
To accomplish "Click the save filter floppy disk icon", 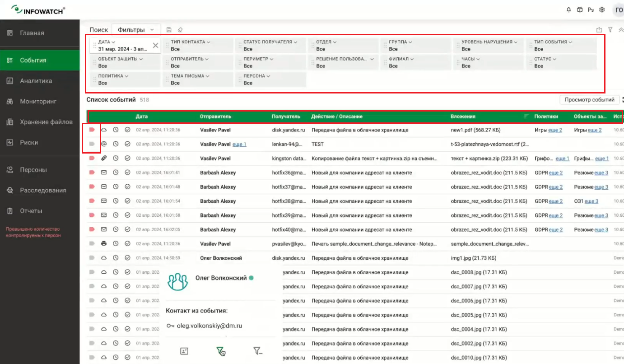I will (169, 30).
